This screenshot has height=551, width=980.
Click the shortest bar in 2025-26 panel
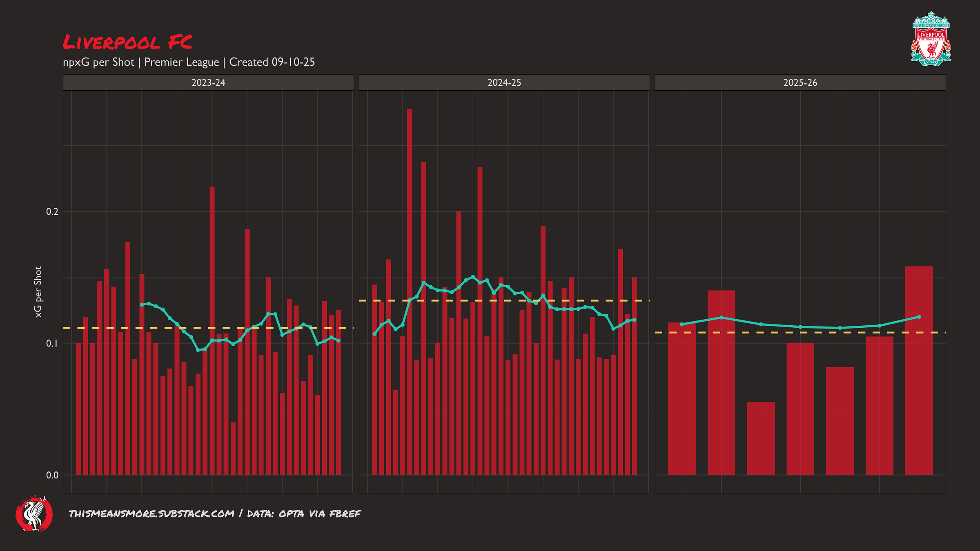coord(761,439)
